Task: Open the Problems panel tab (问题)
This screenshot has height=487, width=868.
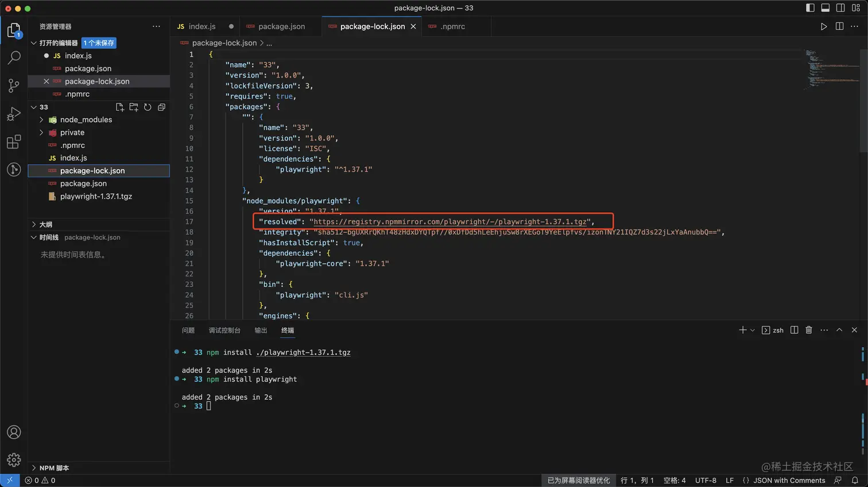Action: [x=188, y=330]
